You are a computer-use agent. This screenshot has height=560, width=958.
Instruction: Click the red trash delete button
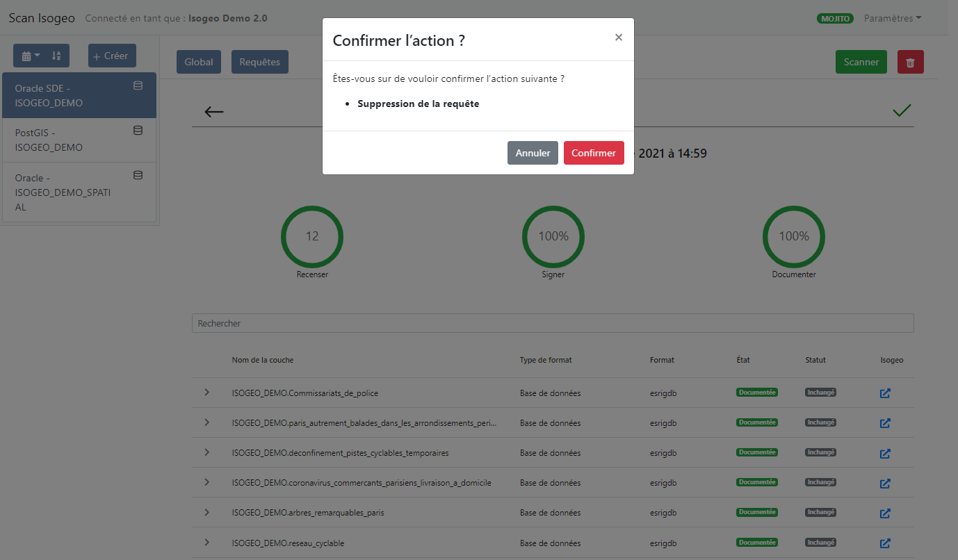[910, 62]
